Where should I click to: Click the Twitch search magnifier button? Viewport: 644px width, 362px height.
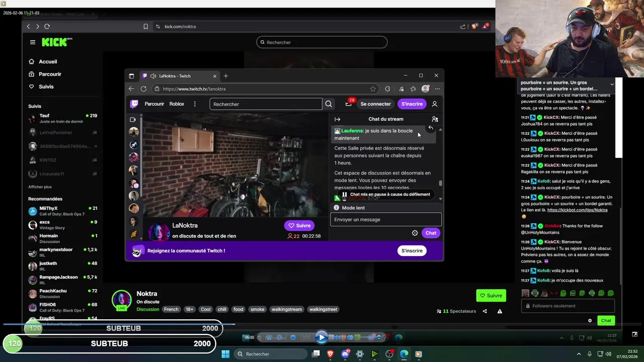click(x=329, y=104)
